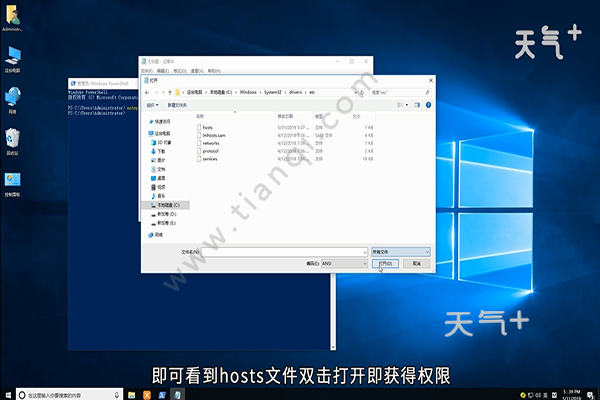600x400 pixels.
Task: Click the drivers segment in address bar
Action: pyautogui.click(x=295, y=92)
